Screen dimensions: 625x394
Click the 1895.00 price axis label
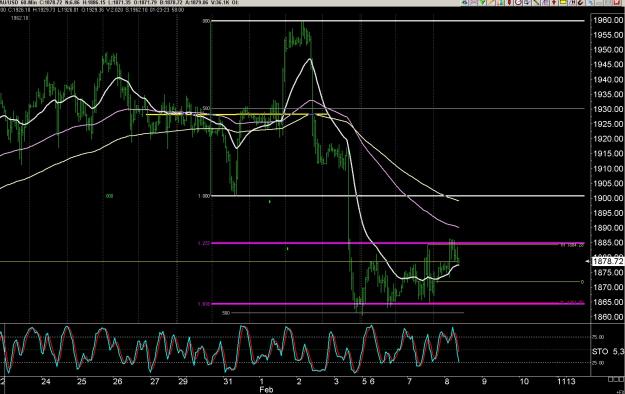[x=607, y=213]
